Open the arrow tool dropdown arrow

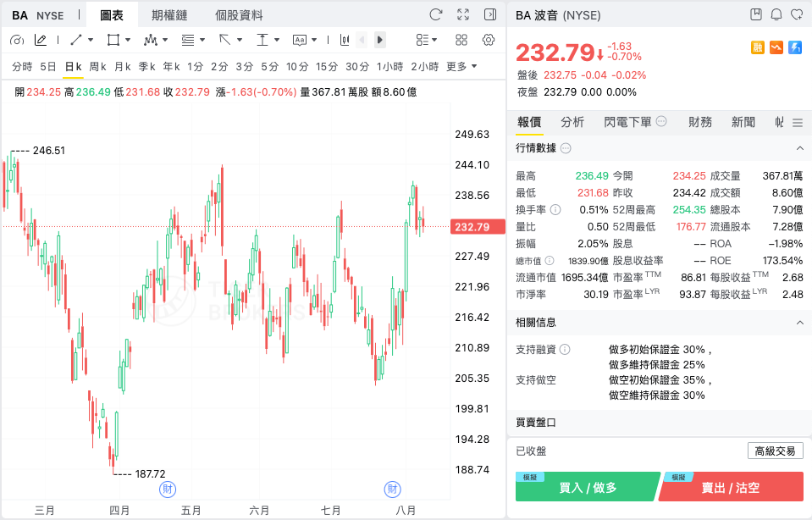(x=240, y=40)
